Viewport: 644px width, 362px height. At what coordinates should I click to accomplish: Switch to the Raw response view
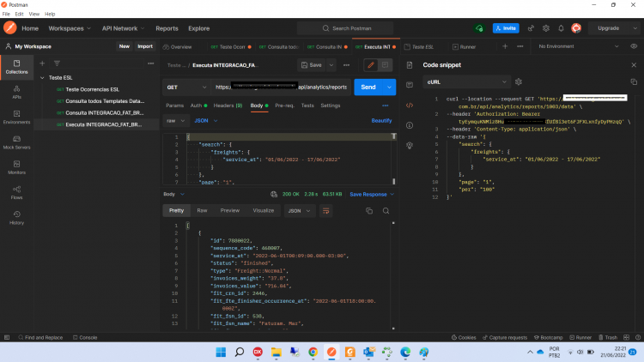pos(202,210)
